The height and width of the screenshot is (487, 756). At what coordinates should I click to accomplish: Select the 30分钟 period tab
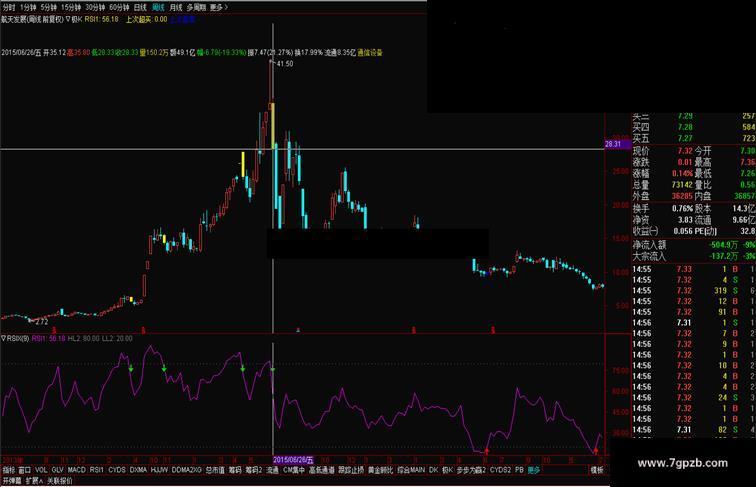pos(95,7)
